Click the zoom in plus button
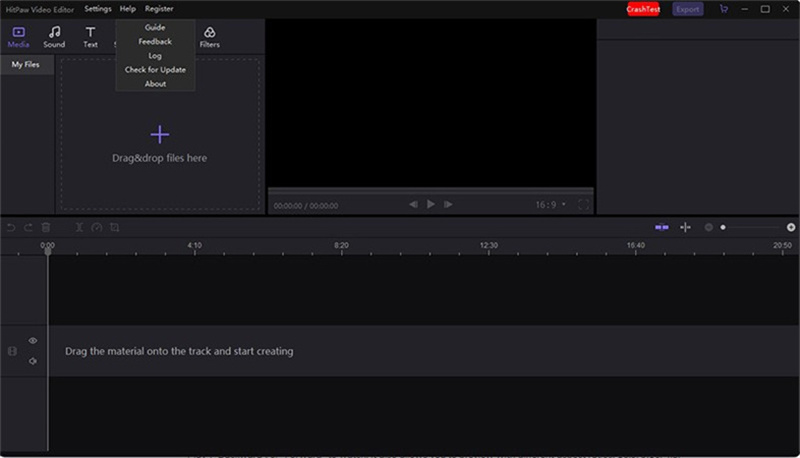 click(x=791, y=227)
